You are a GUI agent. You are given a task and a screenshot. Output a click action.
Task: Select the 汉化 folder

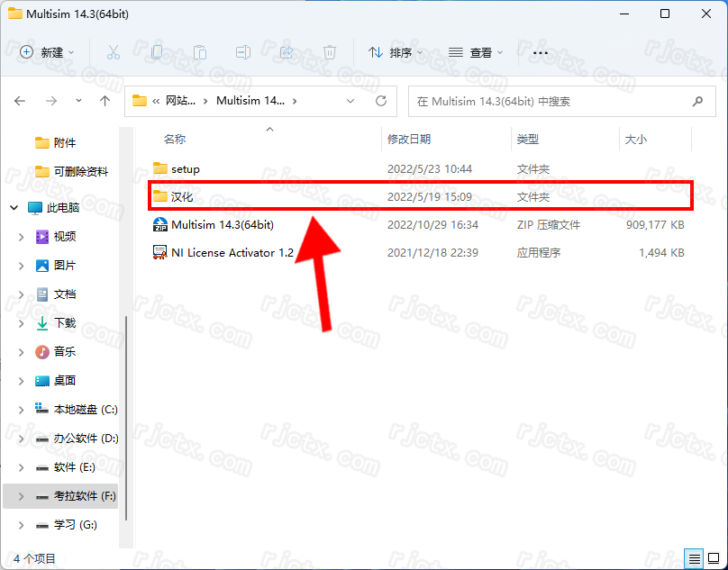pyautogui.click(x=182, y=196)
